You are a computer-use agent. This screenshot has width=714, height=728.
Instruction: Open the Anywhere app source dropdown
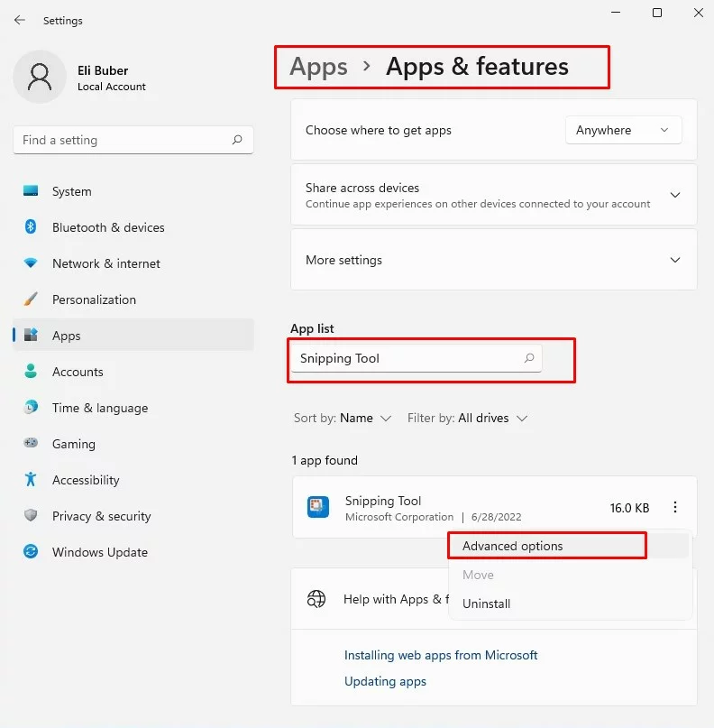[623, 130]
